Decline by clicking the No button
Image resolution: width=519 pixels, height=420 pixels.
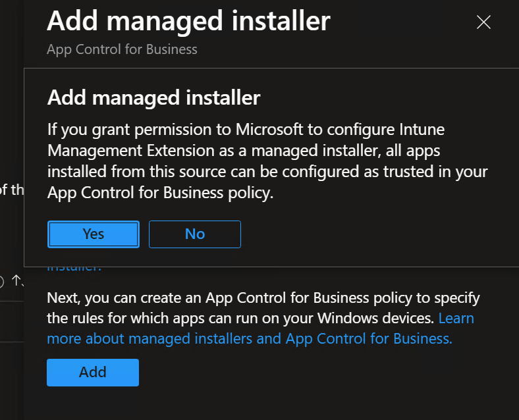195,234
